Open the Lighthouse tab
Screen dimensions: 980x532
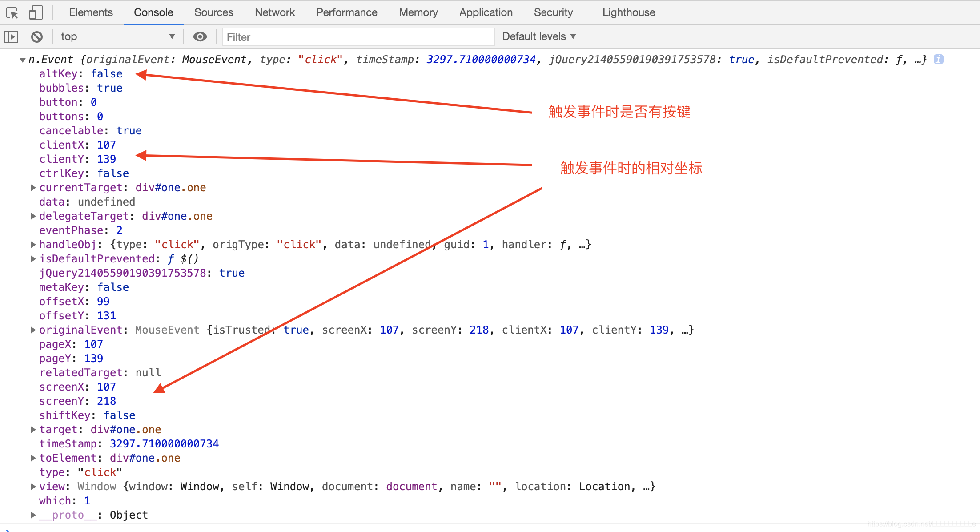pyautogui.click(x=628, y=12)
